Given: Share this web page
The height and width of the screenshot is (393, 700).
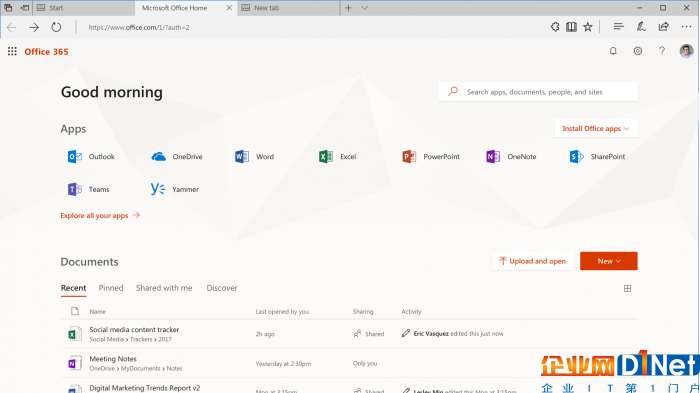Looking at the screenshot, I should point(664,27).
